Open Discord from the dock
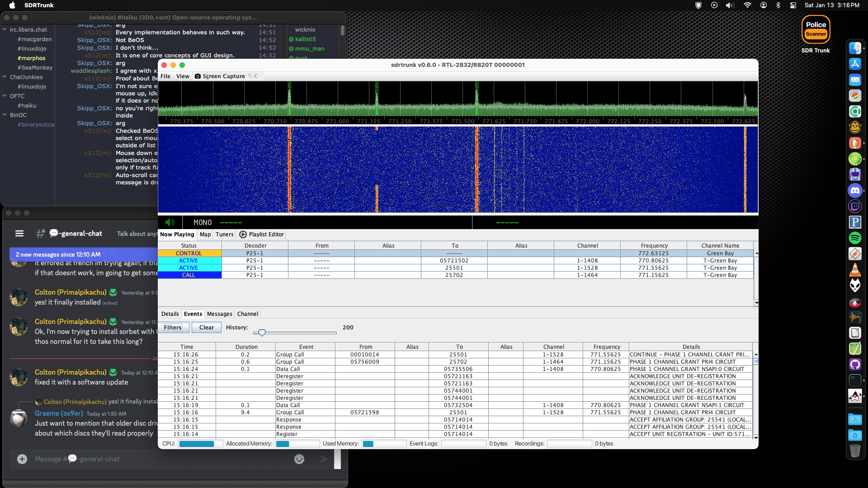 (x=854, y=191)
